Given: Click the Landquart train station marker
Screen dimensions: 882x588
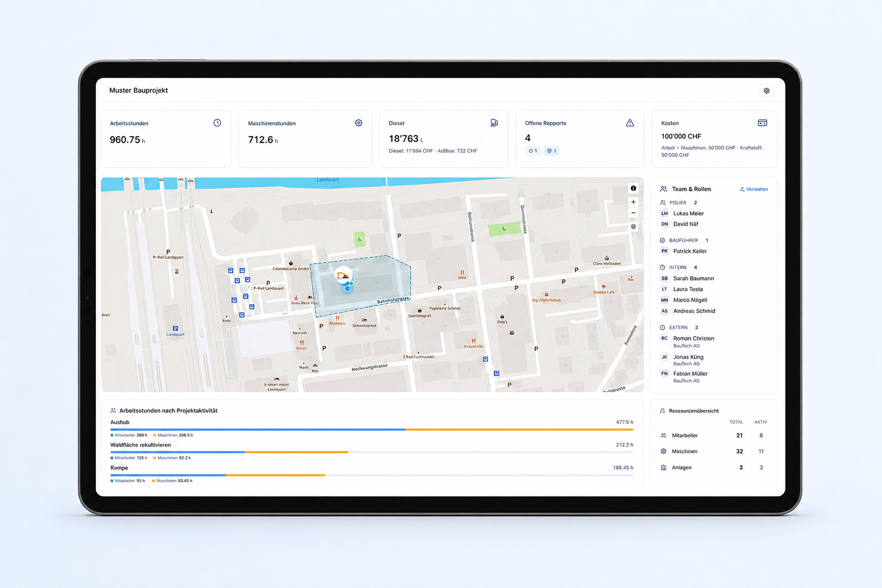Looking at the screenshot, I should point(175,328).
